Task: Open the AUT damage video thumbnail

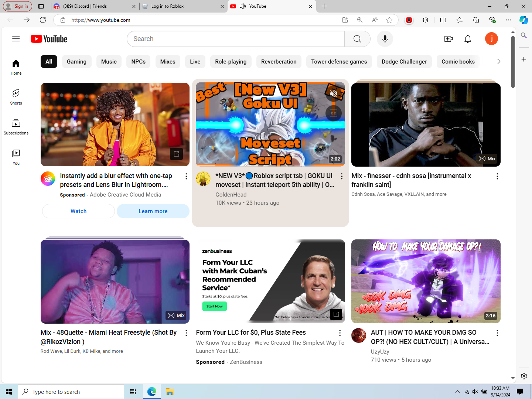Action: [x=426, y=282]
